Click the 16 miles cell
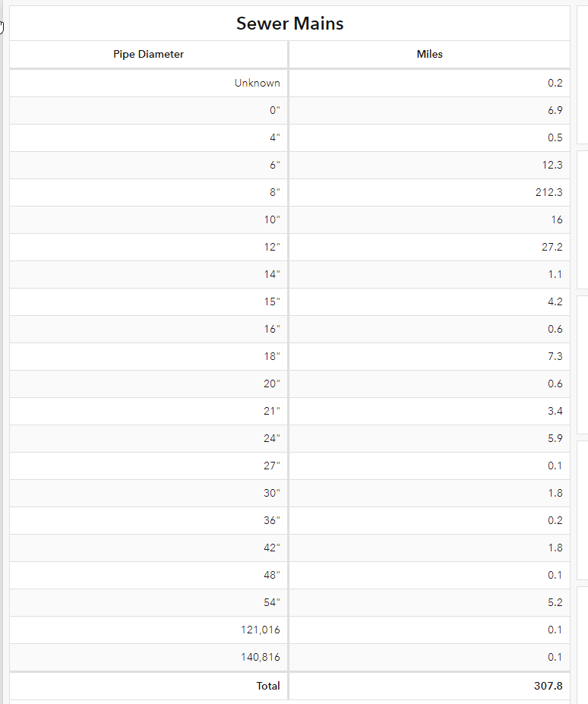Viewport: 588px width, 704px height. point(557,220)
